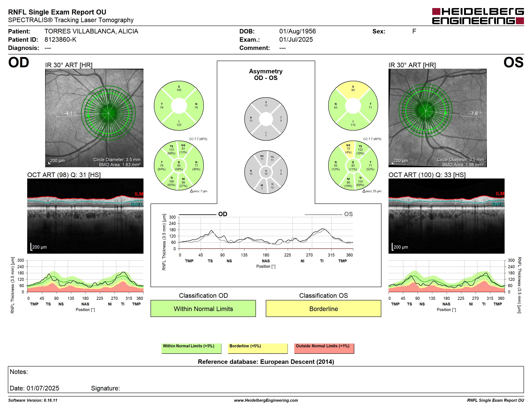Click the 'OCT ART (98) Q: 31 [HS]' caption
The width and height of the screenshot is (532, 411).
pos(64,175)
